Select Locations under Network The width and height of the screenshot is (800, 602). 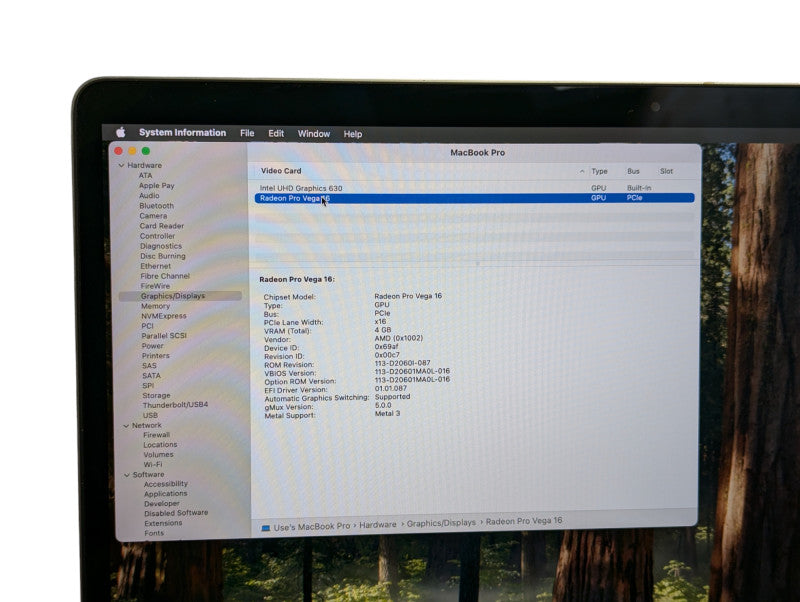[160, 445]
